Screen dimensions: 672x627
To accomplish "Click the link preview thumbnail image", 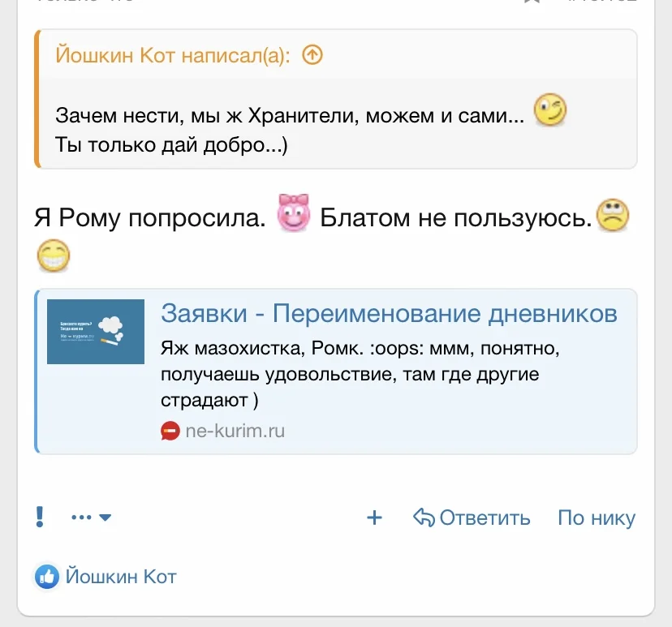I will click(95, 331).
